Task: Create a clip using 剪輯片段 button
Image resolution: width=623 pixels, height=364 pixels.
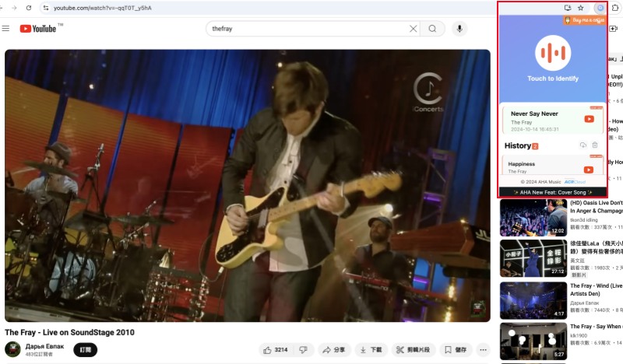Action: [x=414, y=350]
